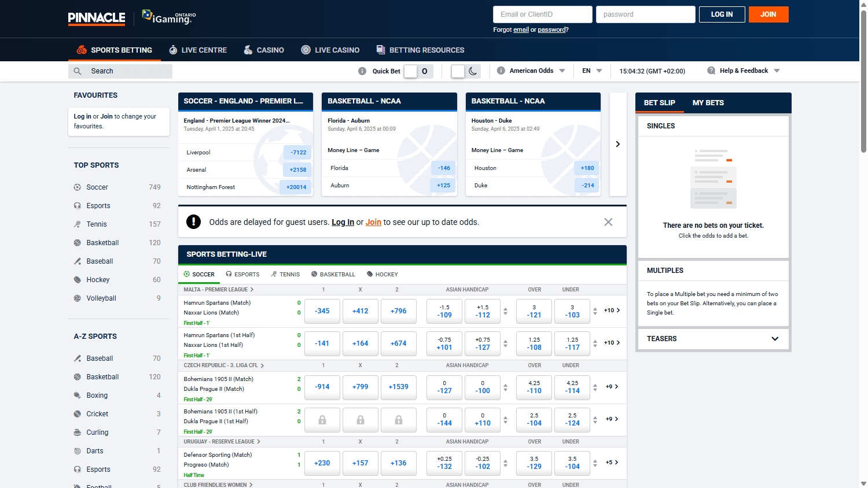Select the BASKETBALL live betting tab

(333, 274)
